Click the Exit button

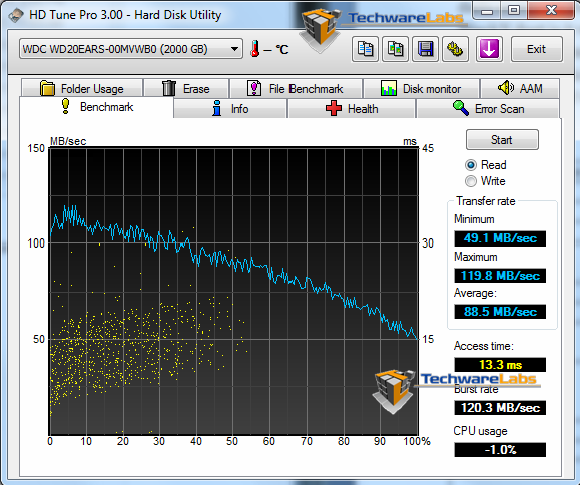(x=537, y=49)
